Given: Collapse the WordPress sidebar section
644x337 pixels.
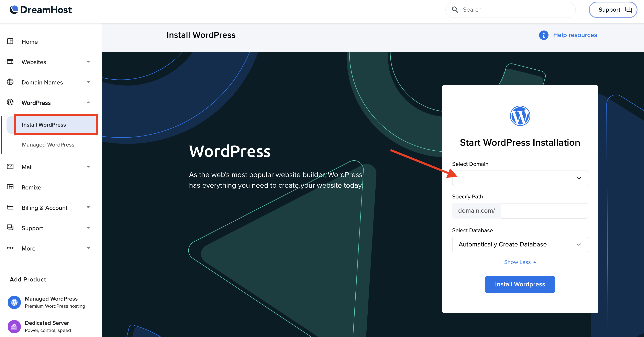Looking at the screenshot, I should point(88,103).
